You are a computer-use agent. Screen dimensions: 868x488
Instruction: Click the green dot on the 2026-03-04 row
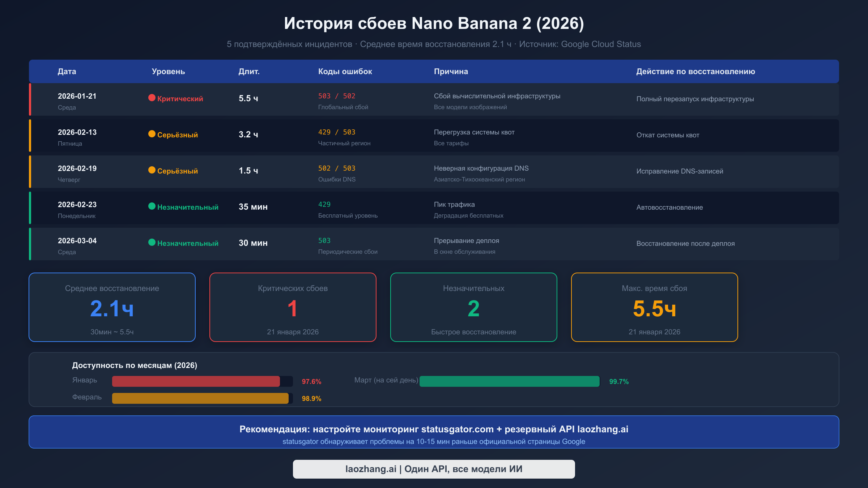point(152,243)
